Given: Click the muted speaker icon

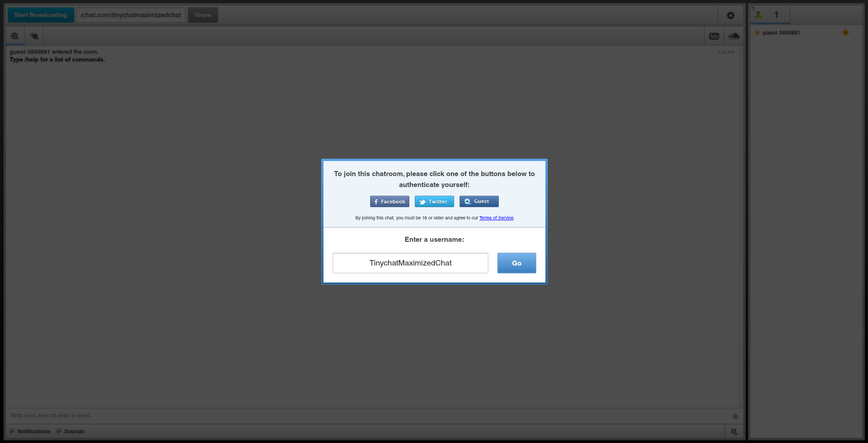Looking at the screenshot, I should 734,431.
